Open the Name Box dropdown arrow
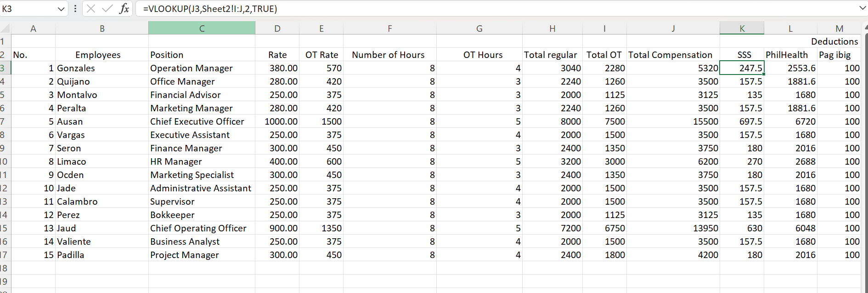Viewport: 868px width, 293px height. click(x=61, y=9)
